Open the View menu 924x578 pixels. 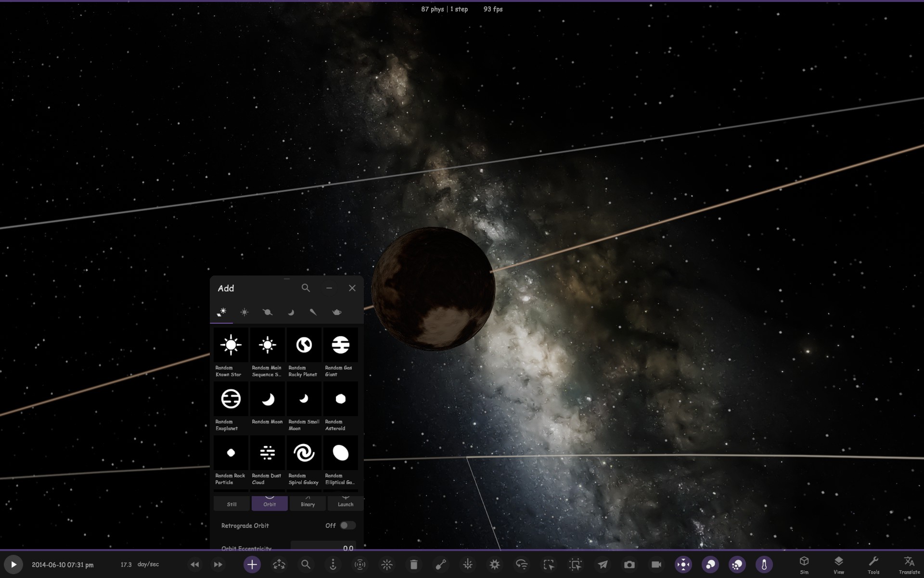(839, 565)
